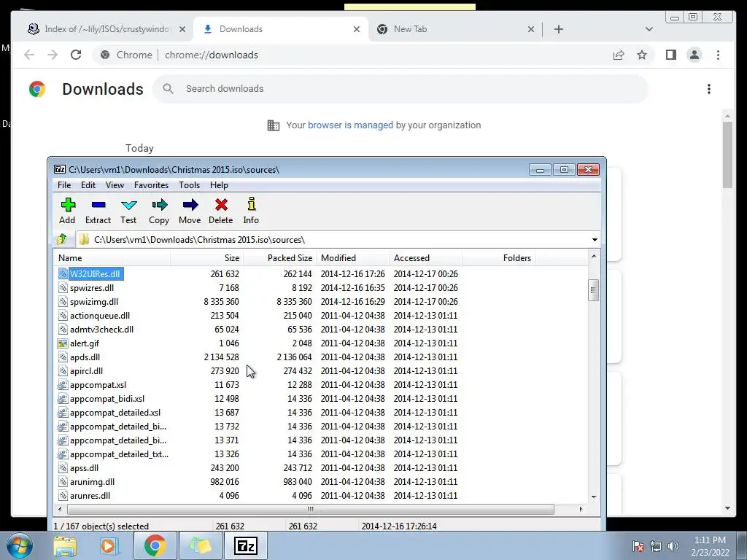Open File Explorer from the taskbar

65,545
